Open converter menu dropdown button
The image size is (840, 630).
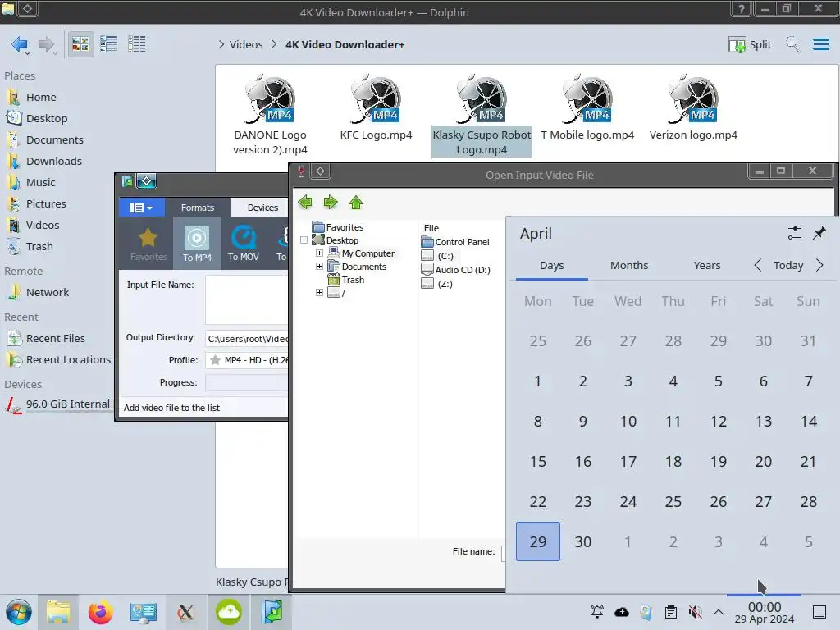(x=141, y=208)
